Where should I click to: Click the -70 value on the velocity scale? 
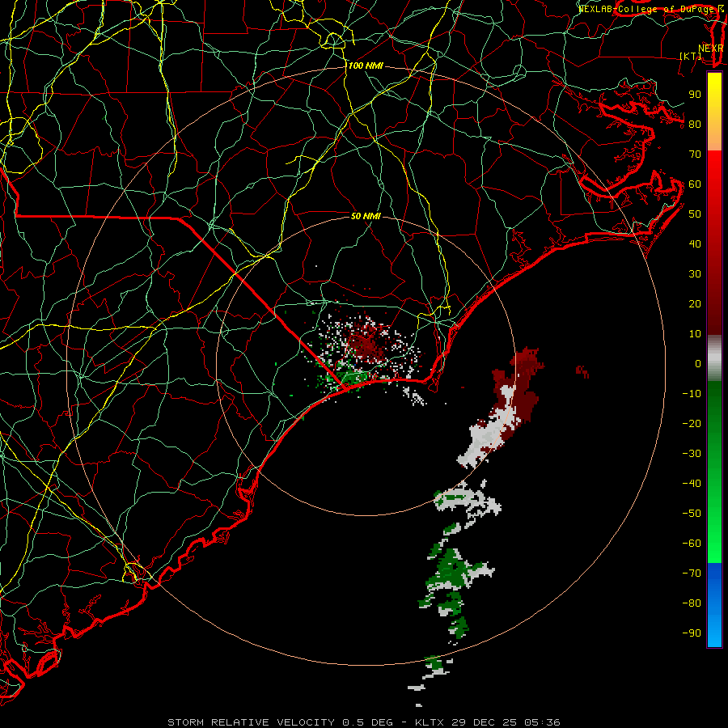[692, 574]
